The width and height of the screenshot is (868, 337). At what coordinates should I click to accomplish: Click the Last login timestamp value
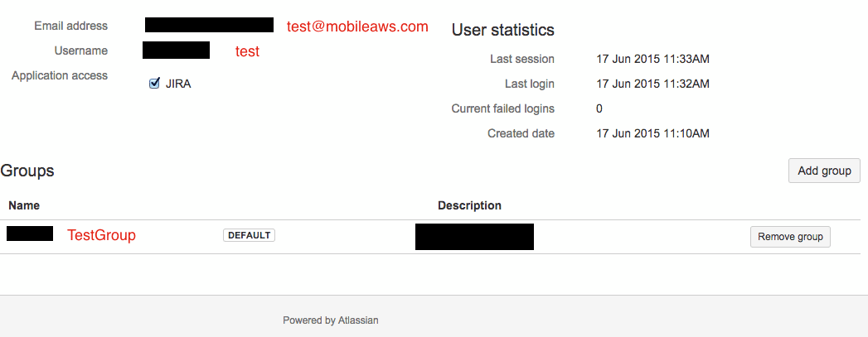click(x=652, y=84)
